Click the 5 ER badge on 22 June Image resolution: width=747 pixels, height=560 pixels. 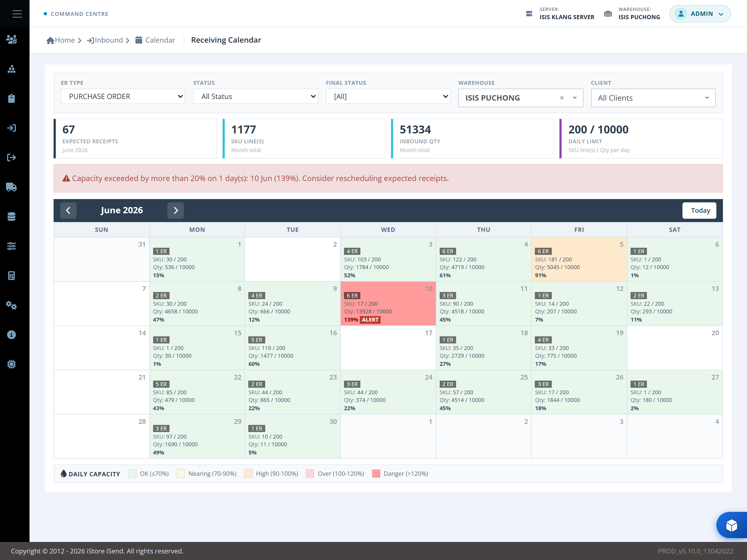tap(161, 384)
